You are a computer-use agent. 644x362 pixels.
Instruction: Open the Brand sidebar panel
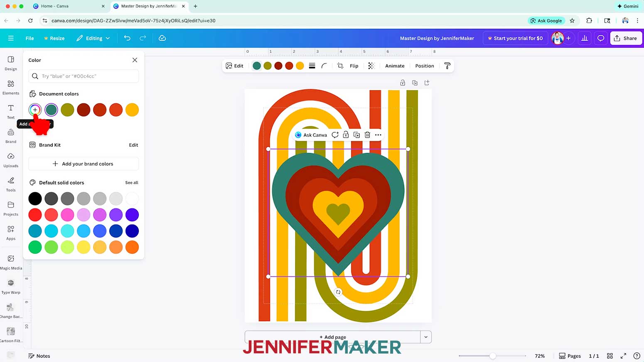(11, 136)
